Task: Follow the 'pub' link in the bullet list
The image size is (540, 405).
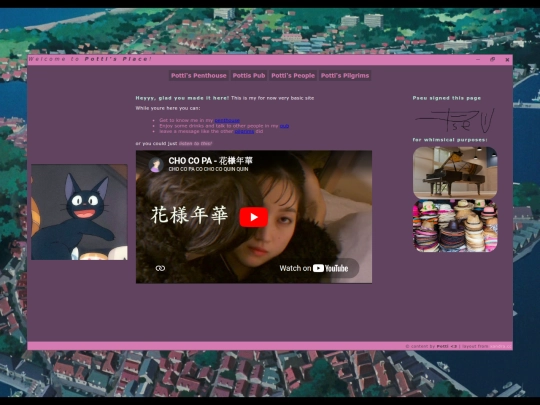Action: 284,126
